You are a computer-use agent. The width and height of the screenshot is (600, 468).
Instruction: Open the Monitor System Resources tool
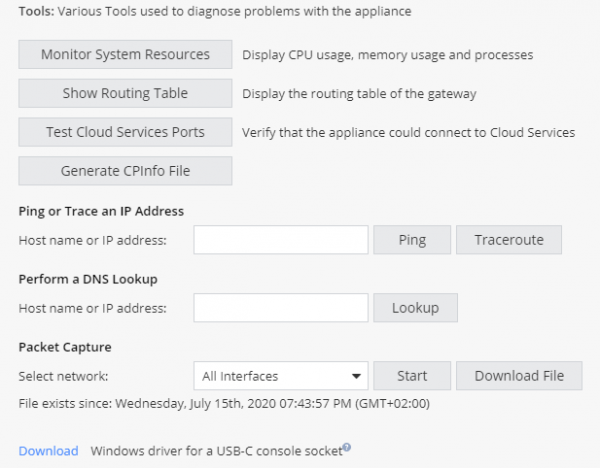coord(125,55)
